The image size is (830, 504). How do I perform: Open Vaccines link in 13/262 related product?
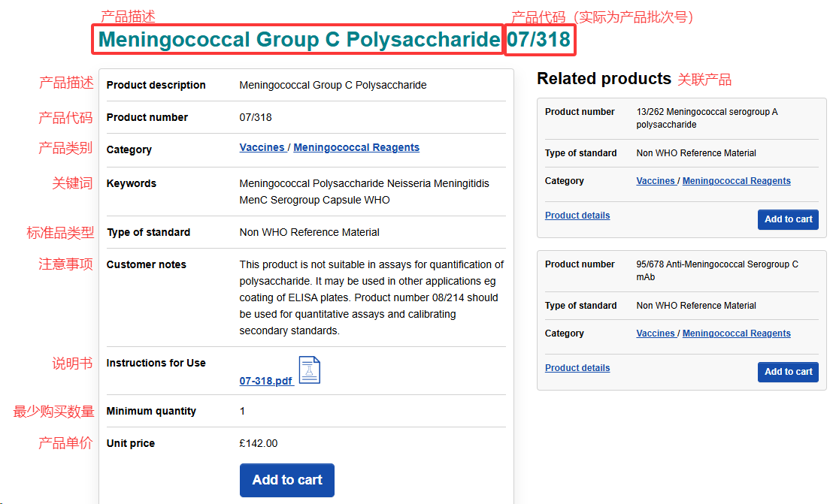(656, 181)
